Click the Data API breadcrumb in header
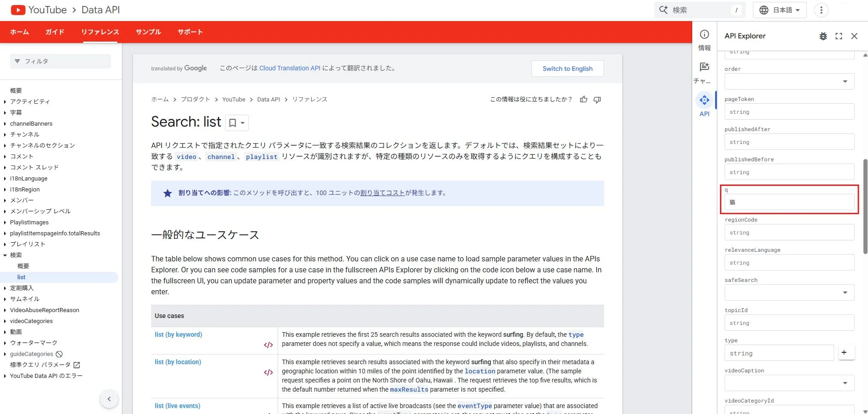868x414 pixels. coord(100,10)
